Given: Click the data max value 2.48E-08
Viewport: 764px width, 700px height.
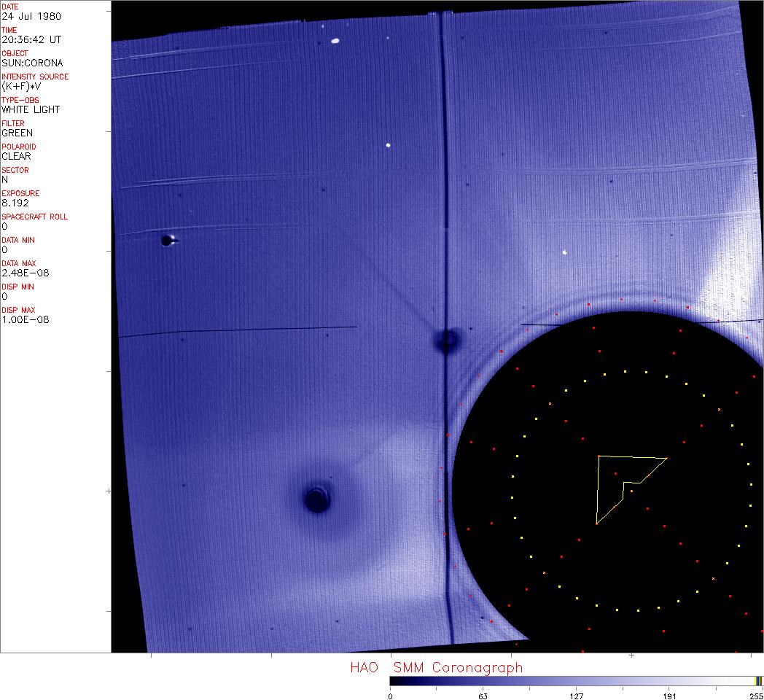Looking at the screenshot, I should pos(26,273).
